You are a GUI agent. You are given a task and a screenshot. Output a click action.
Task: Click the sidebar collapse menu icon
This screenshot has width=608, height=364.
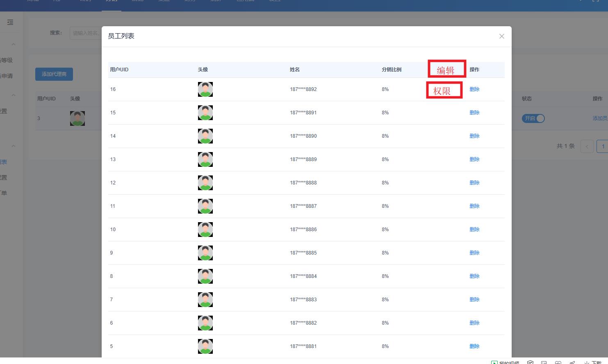click(x=10, y=22)
